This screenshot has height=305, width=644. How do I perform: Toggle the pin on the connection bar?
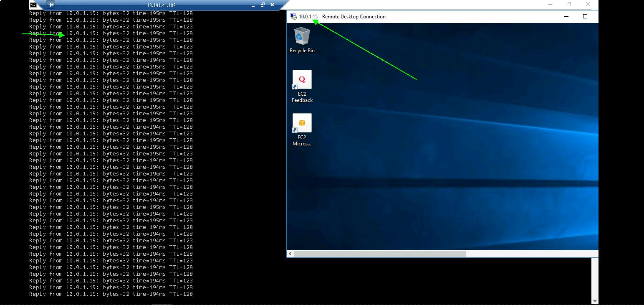click(51, 5)
